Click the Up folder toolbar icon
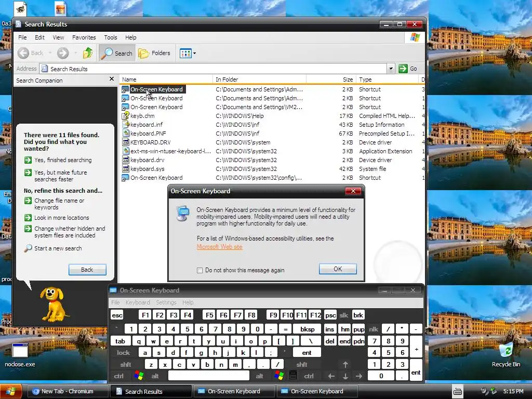This screenshot has height=399, width=532. click(x=88, y=53)
